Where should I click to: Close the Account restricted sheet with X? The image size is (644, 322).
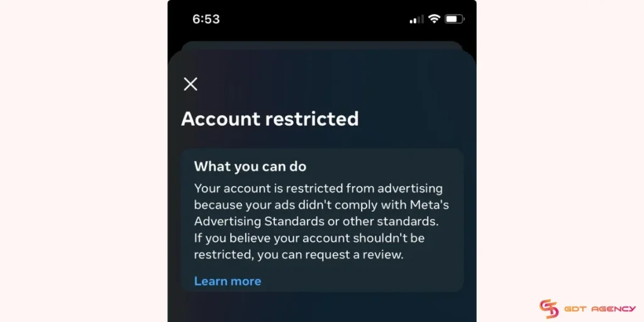click(191, 84)
